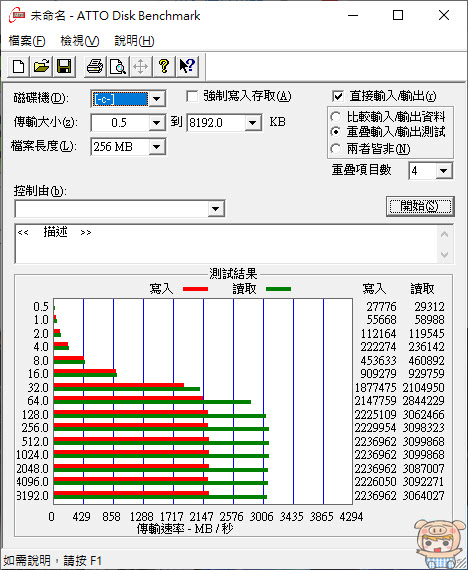
Task: Click the write value 453633
Action: [x=378, y=361]
